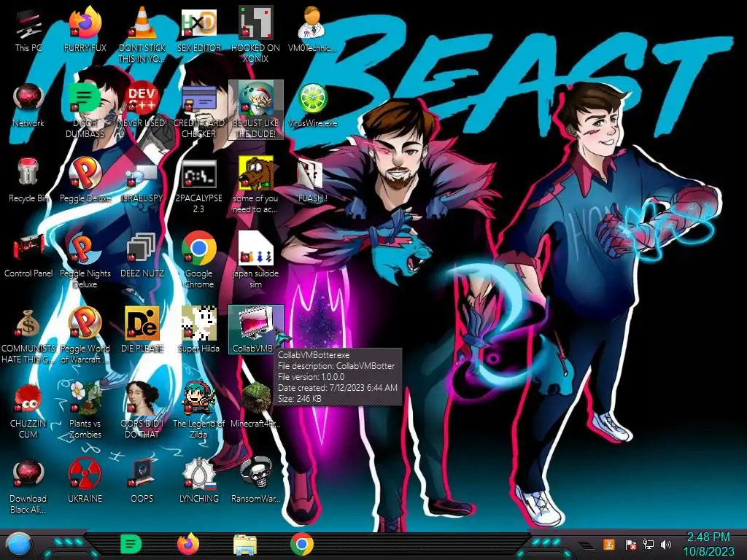Select the Peggle Nights Deluxe icon
Viewport: 747px width, 560px height.
[x=85, y=261]
